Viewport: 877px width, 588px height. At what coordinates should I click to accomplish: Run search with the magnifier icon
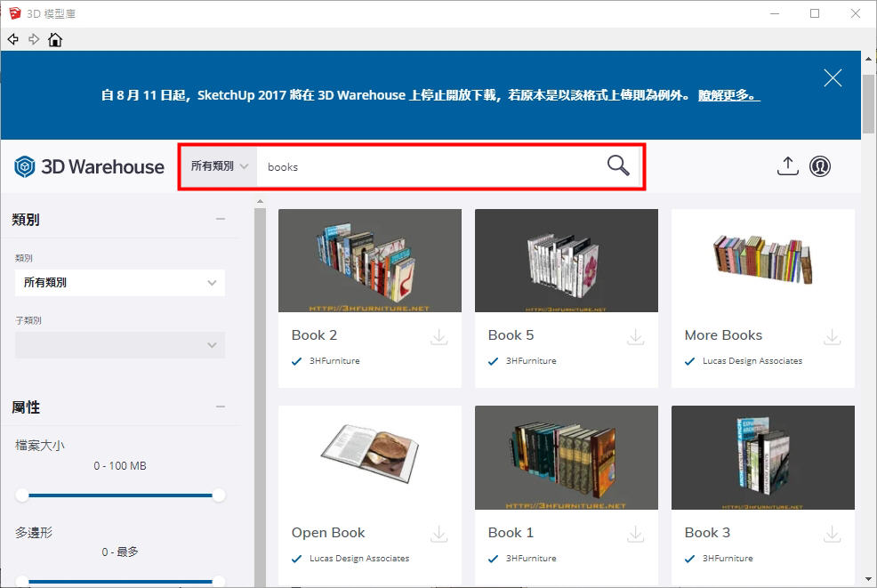[x=618, y=165]
